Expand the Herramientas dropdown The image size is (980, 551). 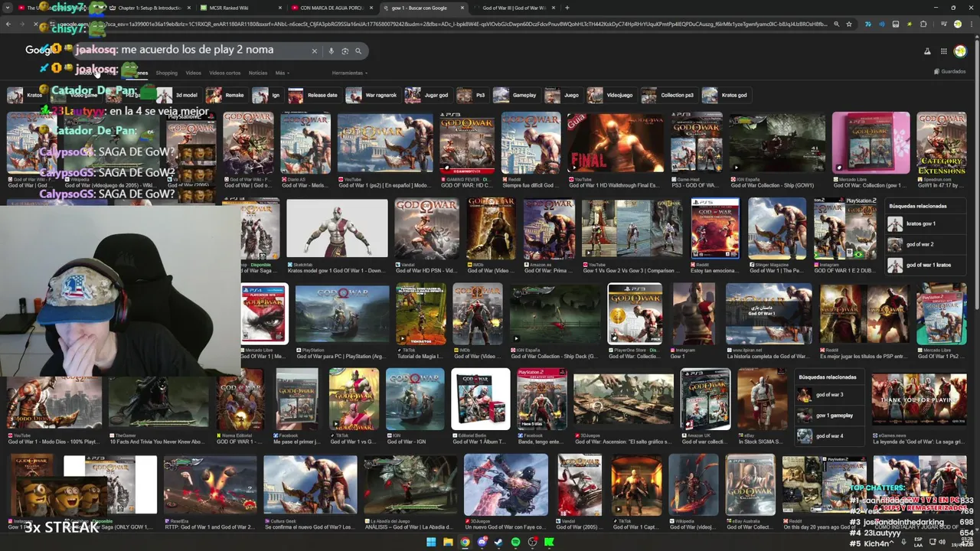(x=349, y=73)
